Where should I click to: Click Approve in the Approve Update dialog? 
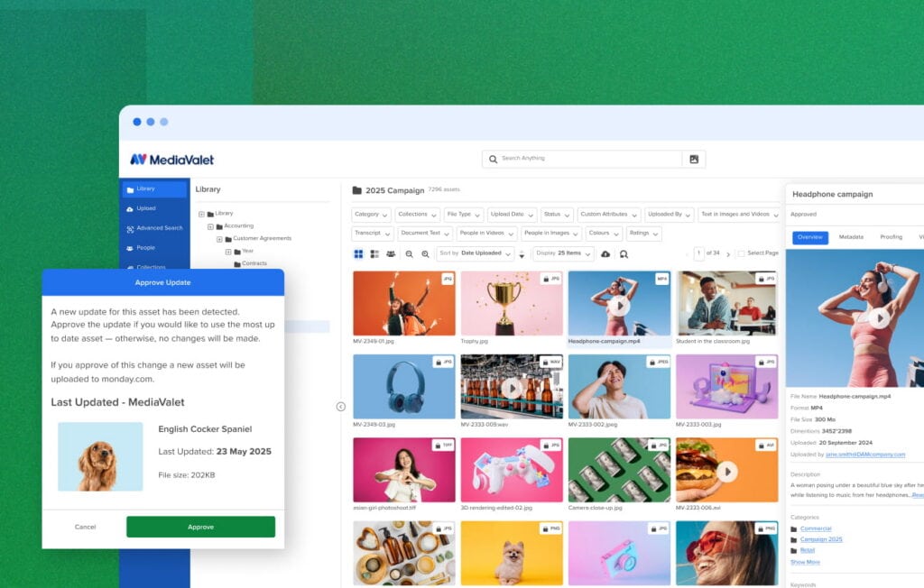tap(200, 527)
